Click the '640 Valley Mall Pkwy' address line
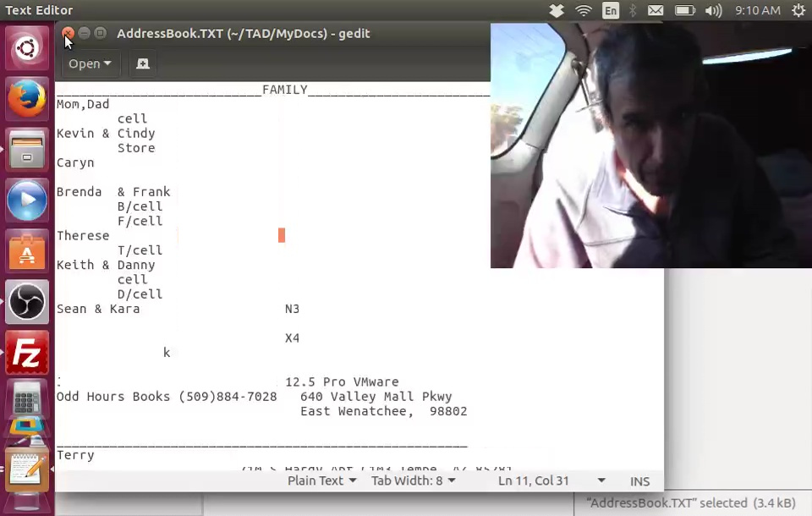Image resolution: width=812 pixels, height=516 pixels. pos(376,397)
